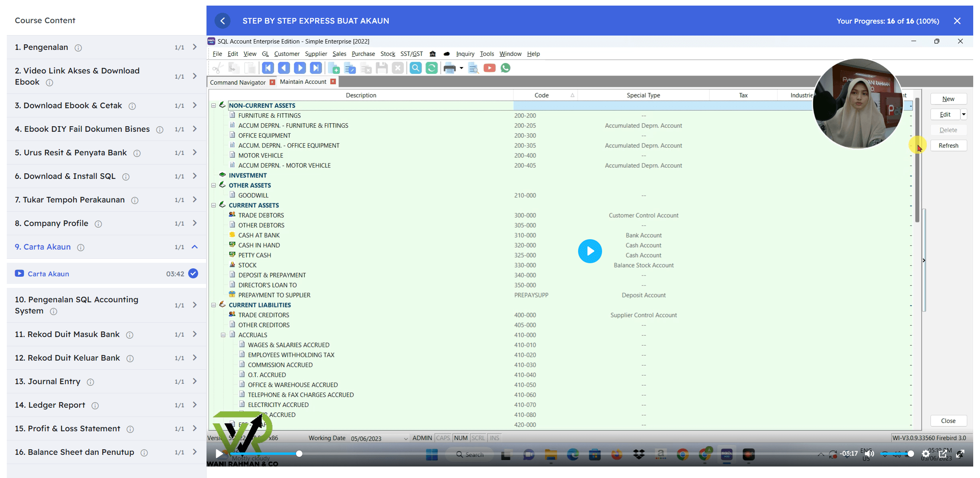Click the New button in Maintain Account
980x478 pixels.
[948, 99]
